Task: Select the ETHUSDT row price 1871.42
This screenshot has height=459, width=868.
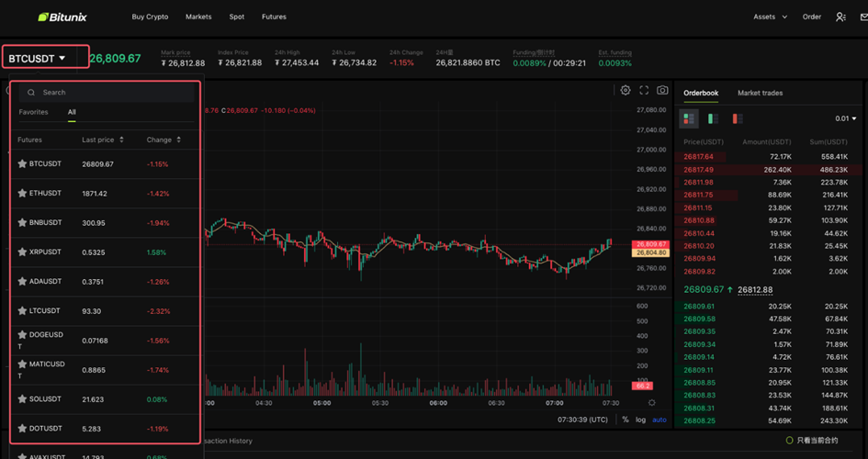Action: pyautogui.click(x=95, y=194)
